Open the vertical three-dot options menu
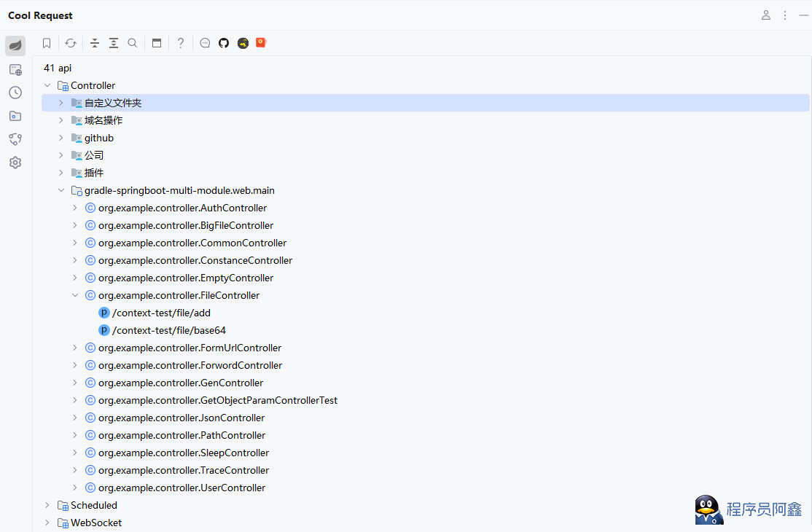Image resolution: width=812 pixels, height=532 pixels. click(785, 15)
